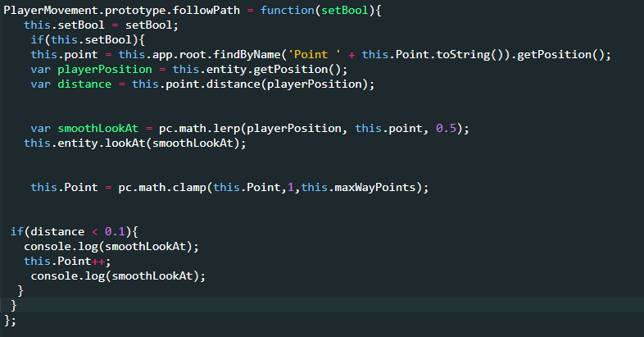The height and width of the screenshot is (337, 644).
Task: Click the highlighted line's closing brace
Action: click(14, 306)
